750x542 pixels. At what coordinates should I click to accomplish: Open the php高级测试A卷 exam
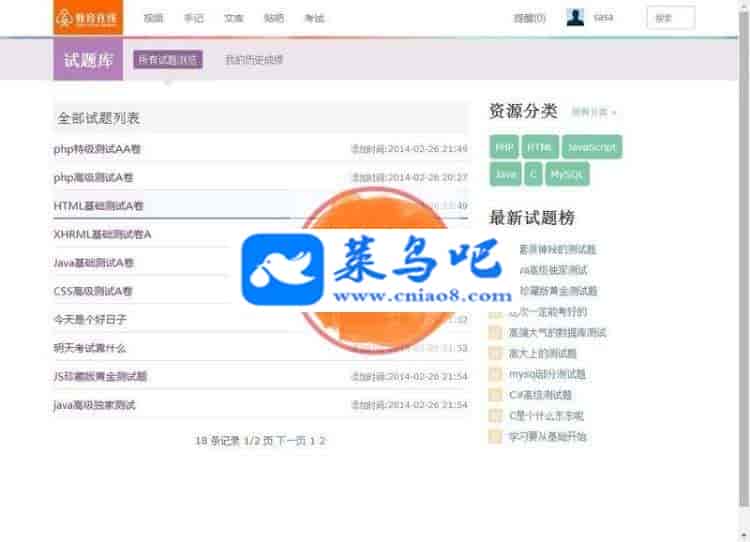[93, 177]
